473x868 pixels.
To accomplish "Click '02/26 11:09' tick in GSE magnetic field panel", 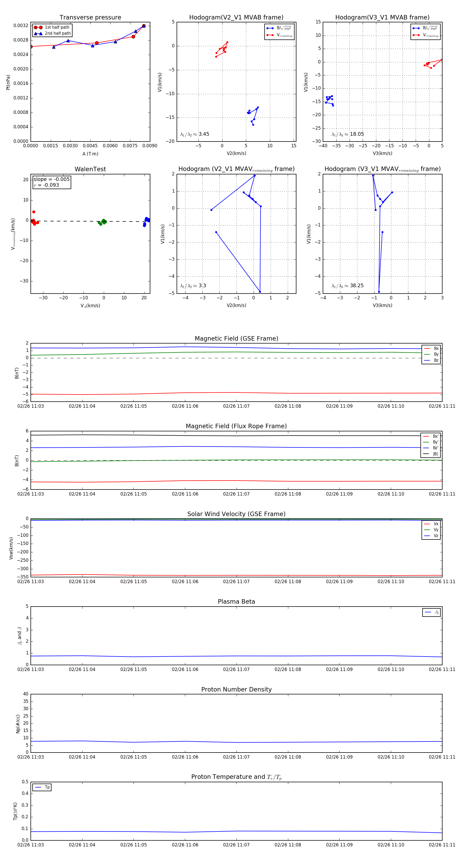I will click(x=339, y=406).
